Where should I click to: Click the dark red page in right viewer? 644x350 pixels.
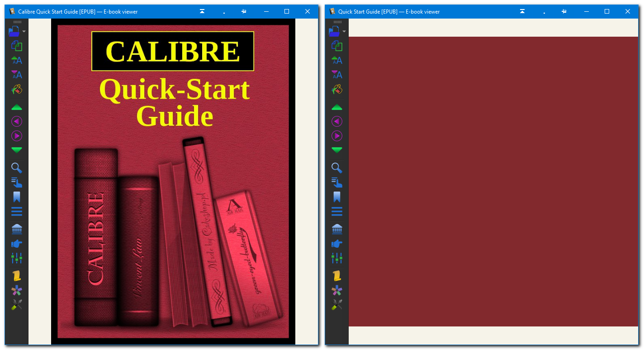(x=493, y=182)
